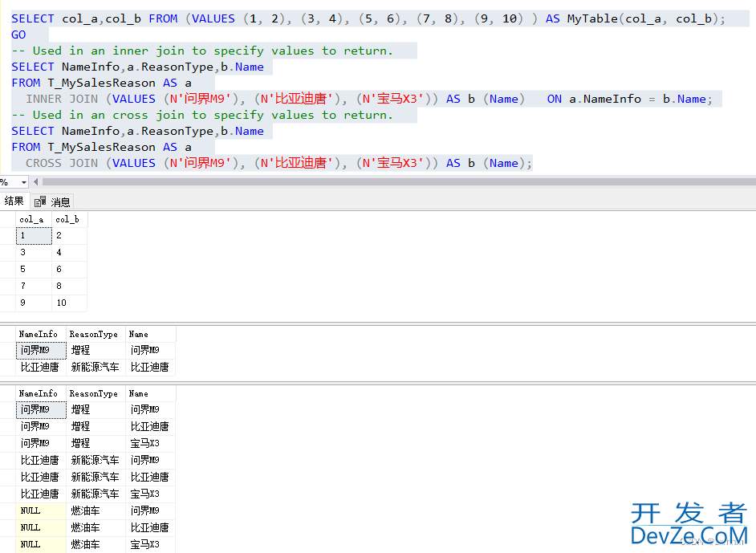The height and width of the screenshot is (553, 756).
Task: Select NULL cell in row 燃油车 / 宝马X3
Action: pyautogui.click(x=41, y=545)
